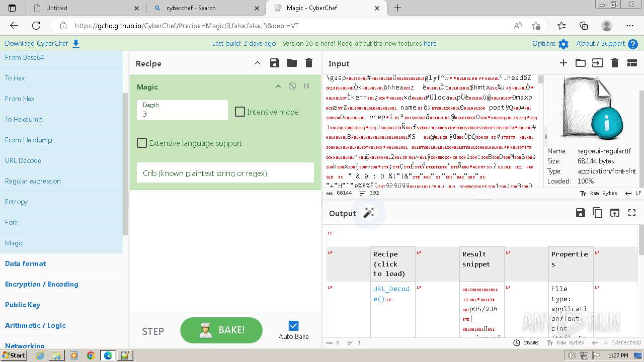Viewport: 644px width, 362px height.
Task: Open a file as input
Action: (x=597, y=63)
